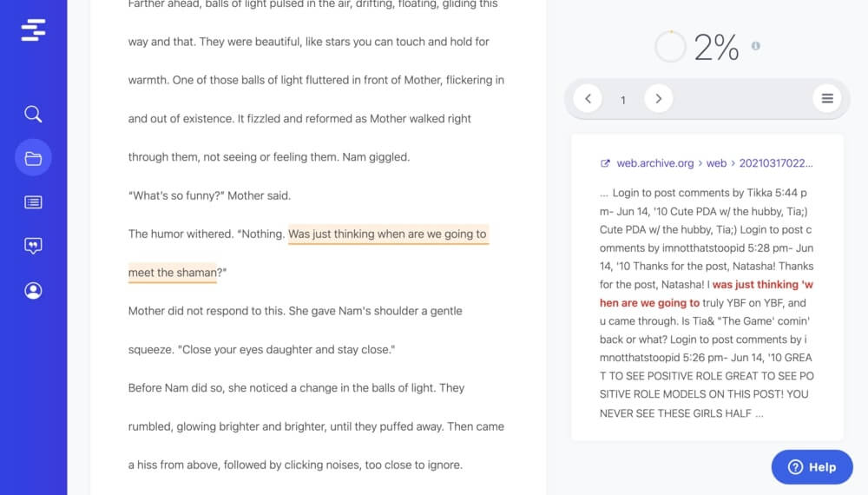Click the "web" breadcrumb segment of the source

click(x=716, y=163)
